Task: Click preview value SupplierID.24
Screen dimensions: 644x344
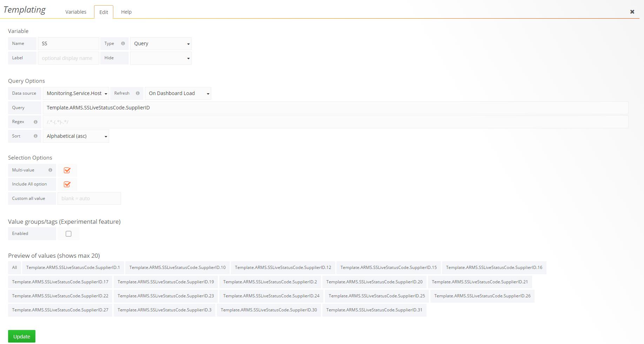Action: 271,296
